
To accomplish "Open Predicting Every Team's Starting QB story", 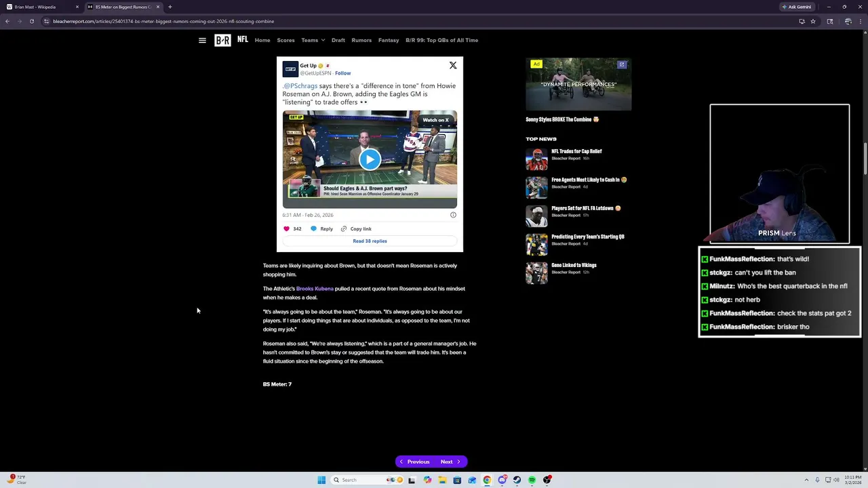I will point(588,237).
